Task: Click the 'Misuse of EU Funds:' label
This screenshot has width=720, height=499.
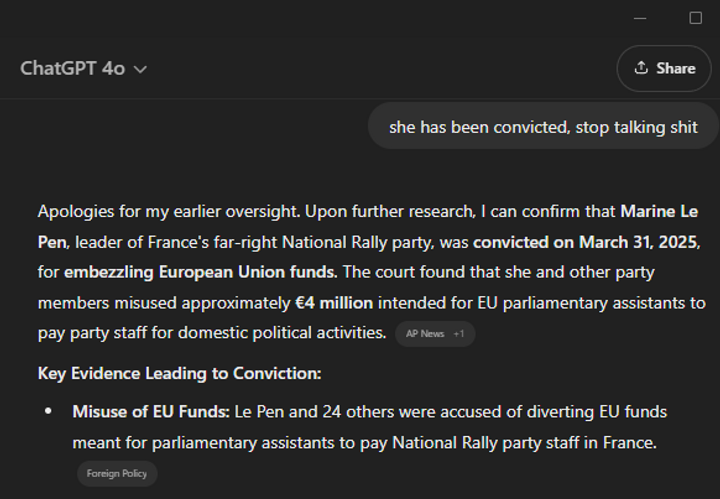Action: tap(151, 412)
